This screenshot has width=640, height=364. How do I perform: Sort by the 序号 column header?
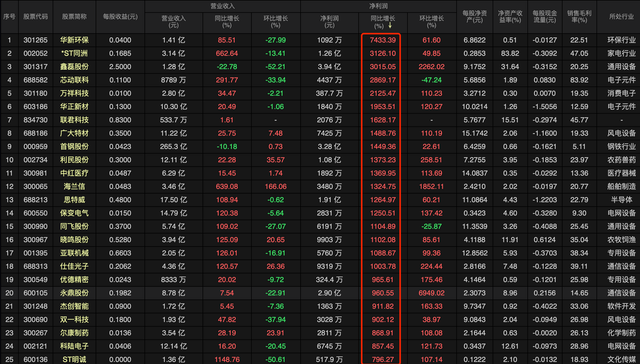coord(9,17)
